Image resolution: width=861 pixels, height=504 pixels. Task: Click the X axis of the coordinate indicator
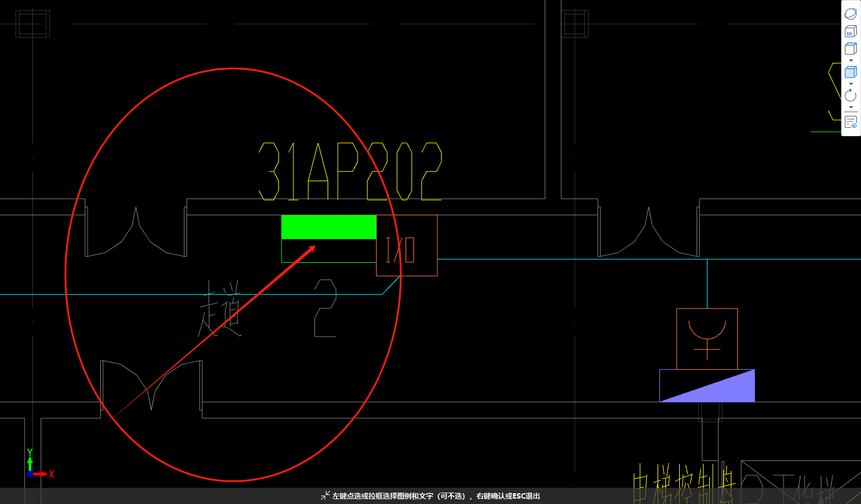[43, 474]
